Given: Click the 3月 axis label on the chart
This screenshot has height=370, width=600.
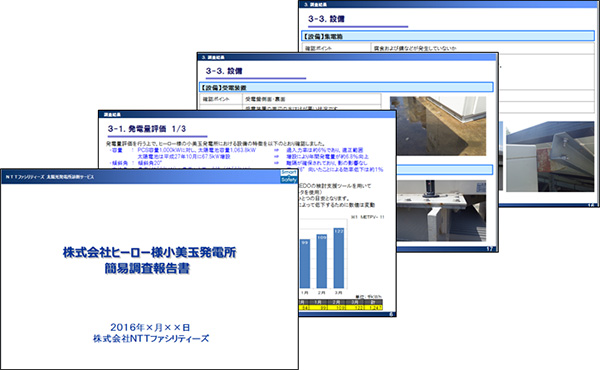Looking at the screenshot, I should coord(339,293).
